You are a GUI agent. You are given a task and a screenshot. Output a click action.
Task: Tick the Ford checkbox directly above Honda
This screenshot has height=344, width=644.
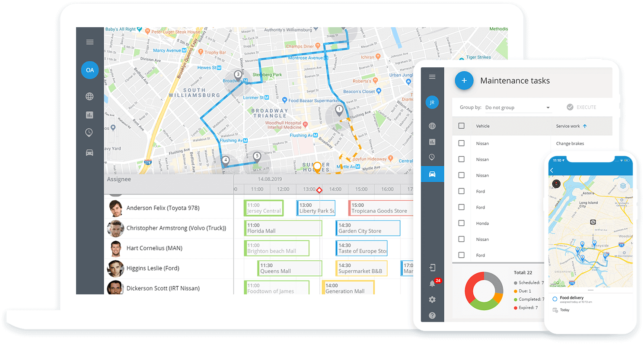[x=461, y=207]
